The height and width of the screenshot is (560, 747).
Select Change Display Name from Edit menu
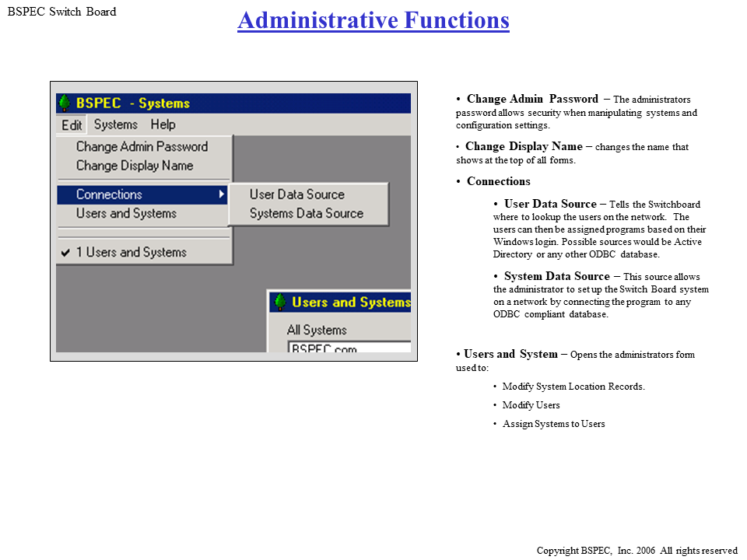click(x=134, y=166)
